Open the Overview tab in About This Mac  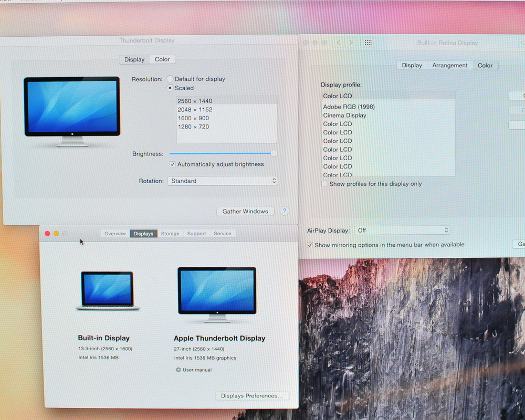tap(115, 234)
